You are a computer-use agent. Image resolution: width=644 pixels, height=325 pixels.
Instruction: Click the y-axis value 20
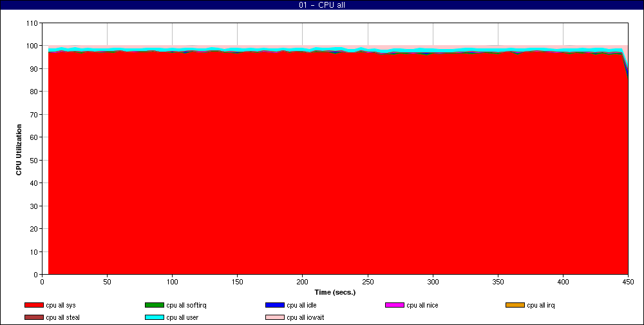click(x=34, y=229)
